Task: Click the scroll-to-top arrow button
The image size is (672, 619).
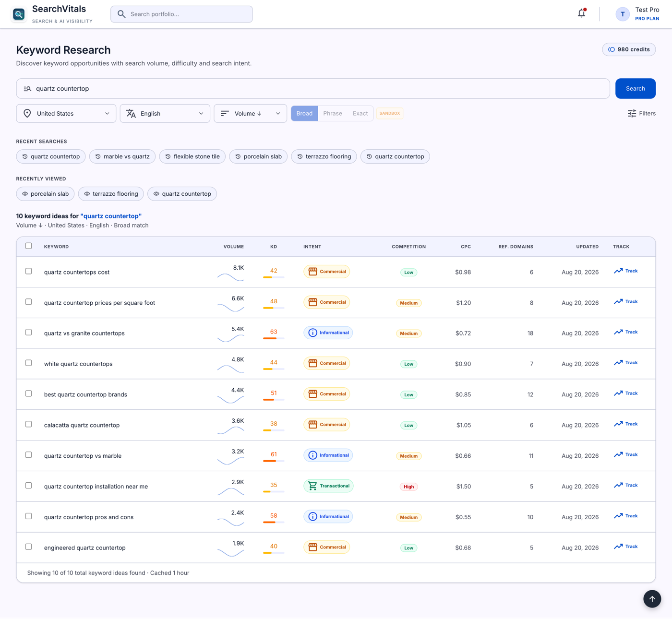Action: coord(652,599)
